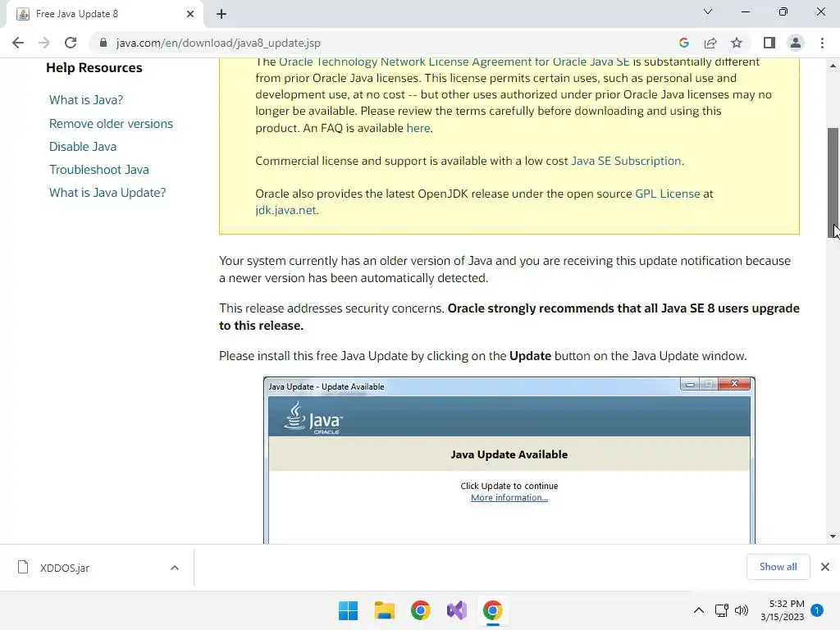840x630 pixels.
Task: Open What is Java Update? link
Action: 107,193
